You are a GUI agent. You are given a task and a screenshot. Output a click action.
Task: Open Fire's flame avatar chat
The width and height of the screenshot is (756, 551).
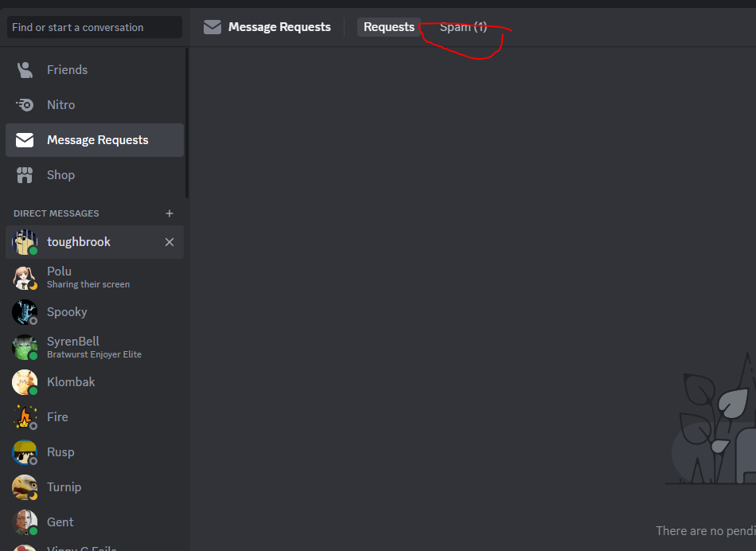pyautogui.click(x=25, y=417)
